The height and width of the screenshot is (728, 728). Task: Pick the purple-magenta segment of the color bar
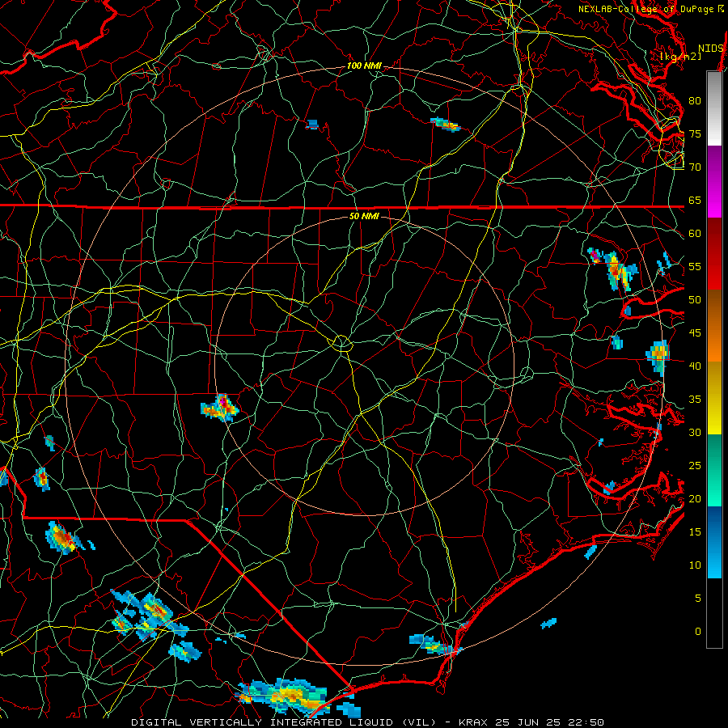point(714,181)
